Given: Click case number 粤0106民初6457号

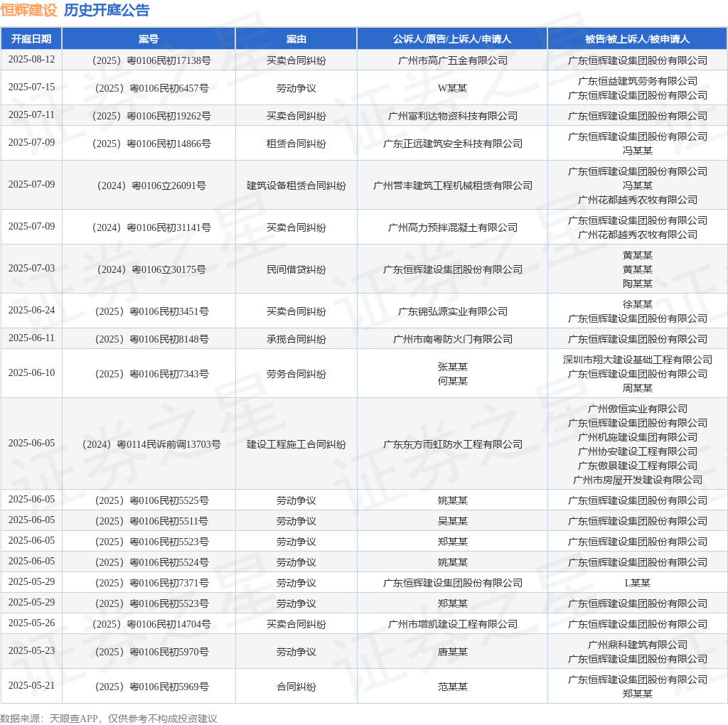Looking at the screenshot, I should tap(151, 88).
